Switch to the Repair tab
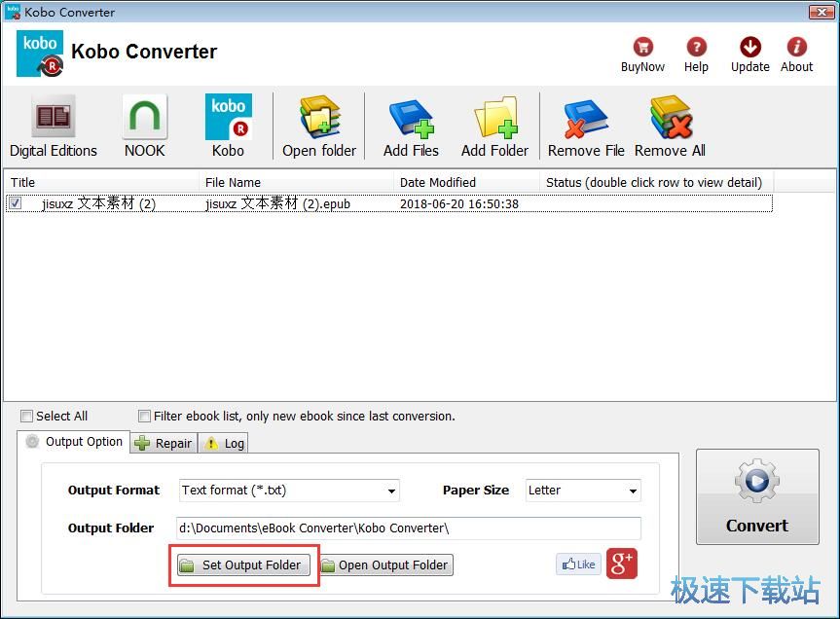 coord(164,444)
